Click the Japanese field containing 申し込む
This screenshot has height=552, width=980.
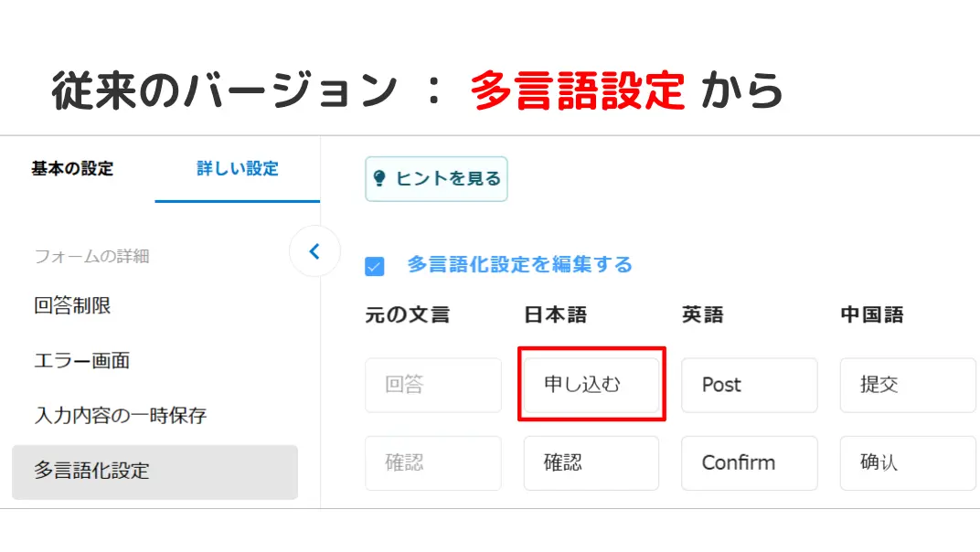[x=591, y=385]
